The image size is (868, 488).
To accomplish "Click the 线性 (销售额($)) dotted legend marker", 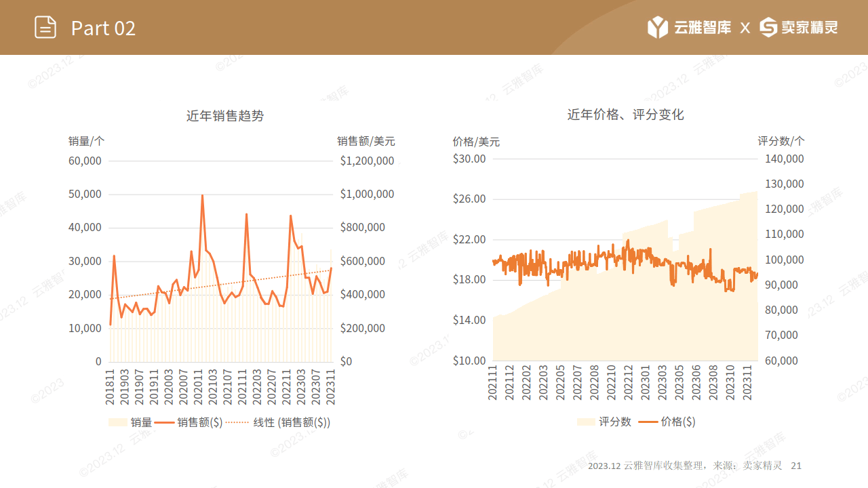I will 239,422.
